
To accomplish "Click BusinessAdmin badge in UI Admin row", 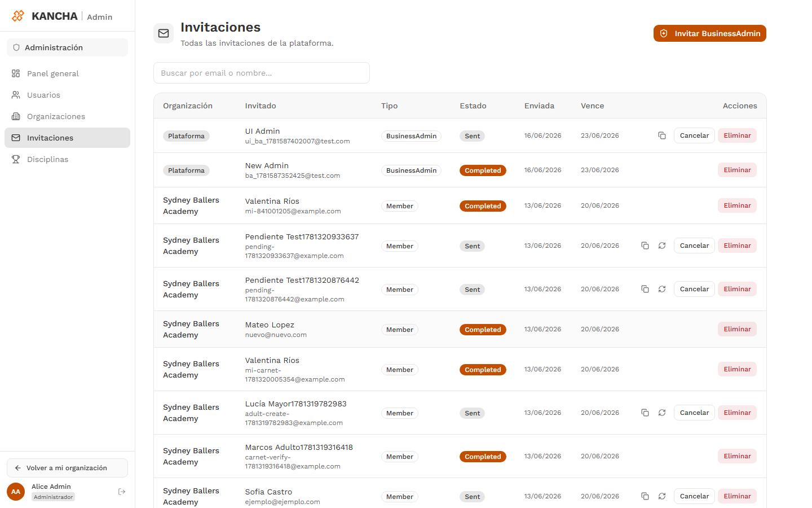I will 411,136.
